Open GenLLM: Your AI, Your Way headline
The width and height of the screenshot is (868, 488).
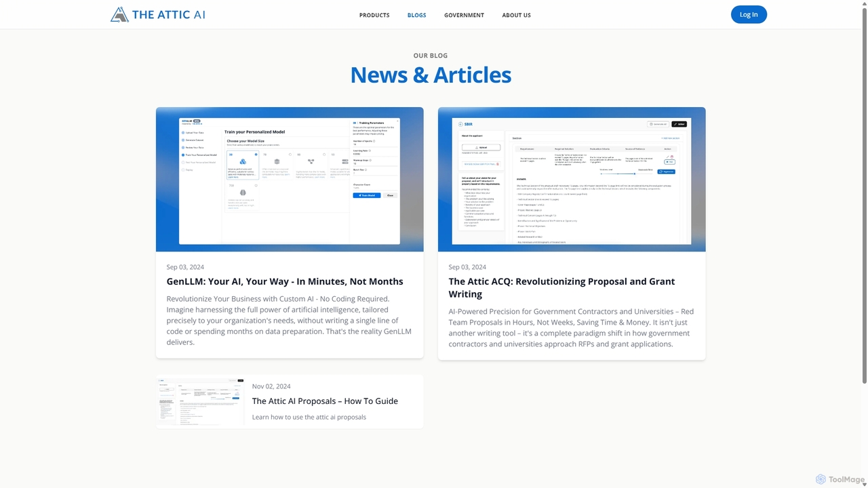point(285,281)
